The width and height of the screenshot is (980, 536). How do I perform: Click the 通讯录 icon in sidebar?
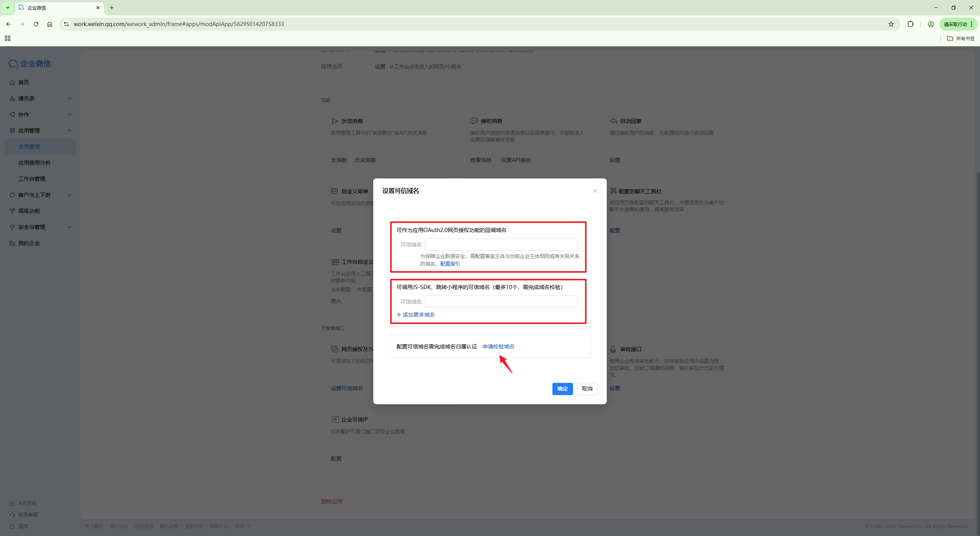pos(12,98)
